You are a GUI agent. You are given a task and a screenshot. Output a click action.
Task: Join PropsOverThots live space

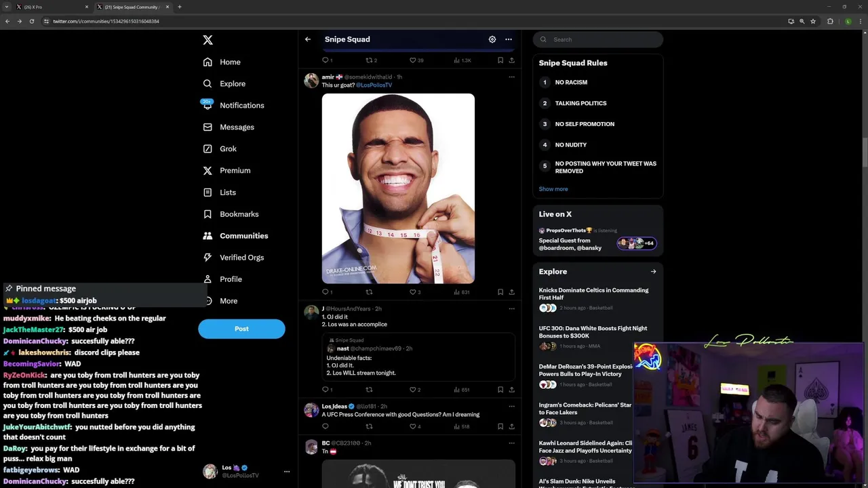(x=597, y=240)
